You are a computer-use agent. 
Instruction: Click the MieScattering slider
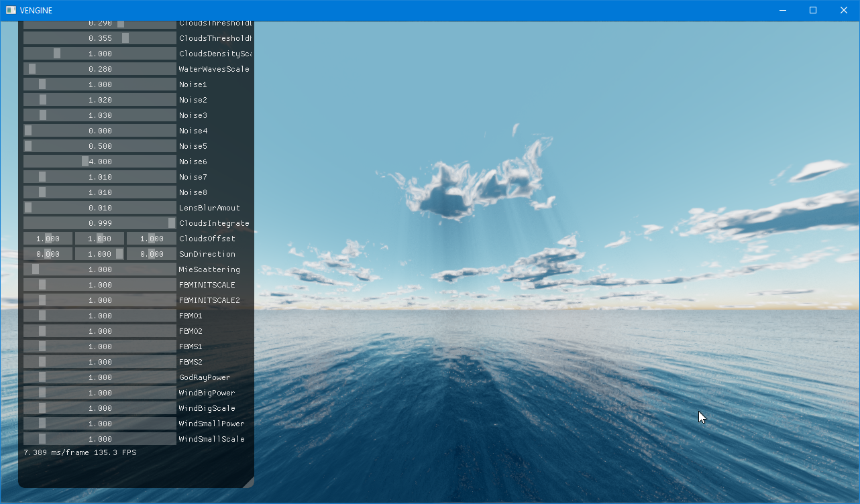(x=99, y=269)
